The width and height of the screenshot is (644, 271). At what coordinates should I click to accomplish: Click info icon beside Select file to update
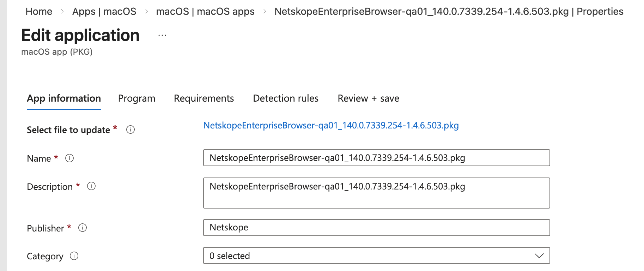[130, 130]
